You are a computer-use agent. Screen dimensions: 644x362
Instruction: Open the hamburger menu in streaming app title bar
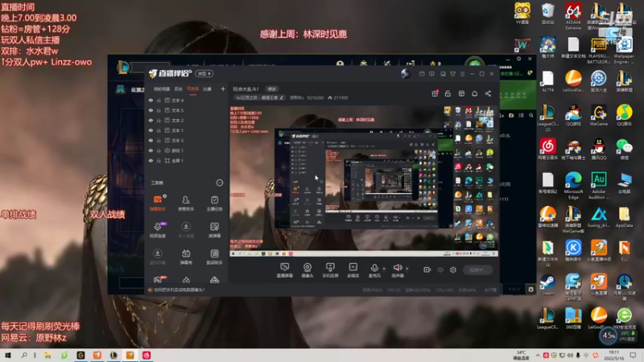(462, 74)
